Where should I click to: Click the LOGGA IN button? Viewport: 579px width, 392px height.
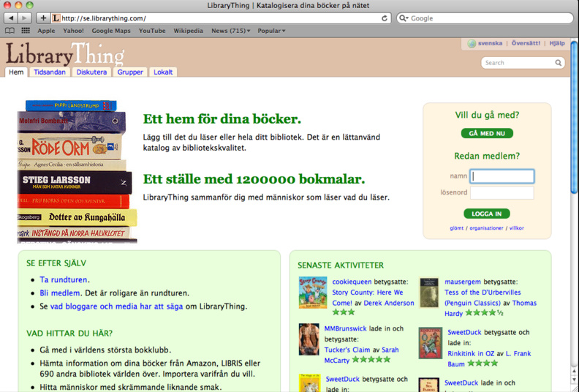(x=487, y=214)
